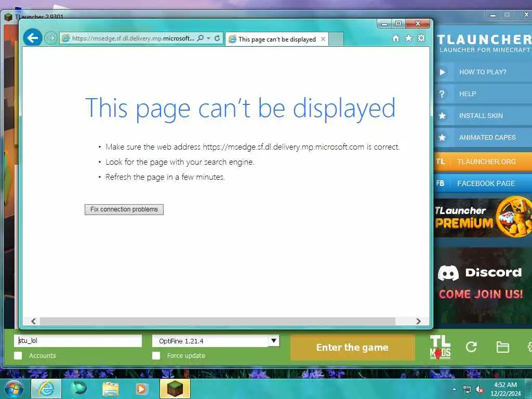
Task: Click the network icon in system tray
Action: click(467, 390)
